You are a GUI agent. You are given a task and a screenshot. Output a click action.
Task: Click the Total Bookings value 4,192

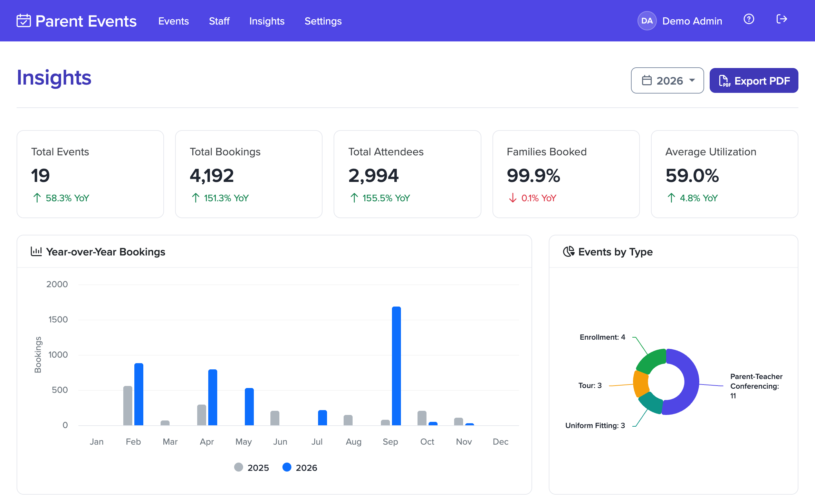pos(212,175)
